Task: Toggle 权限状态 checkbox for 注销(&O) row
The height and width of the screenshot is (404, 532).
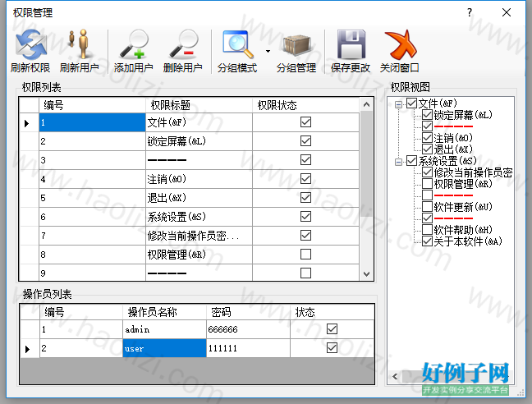Action: (305, 179)
